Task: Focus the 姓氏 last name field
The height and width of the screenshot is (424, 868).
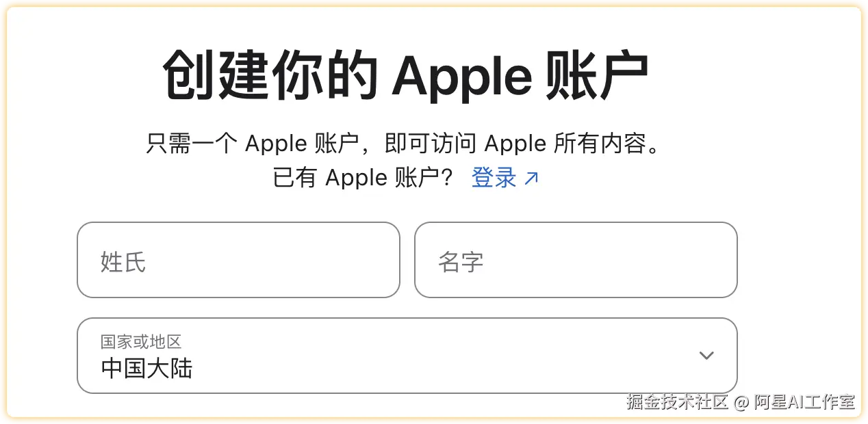Action: 238,260
